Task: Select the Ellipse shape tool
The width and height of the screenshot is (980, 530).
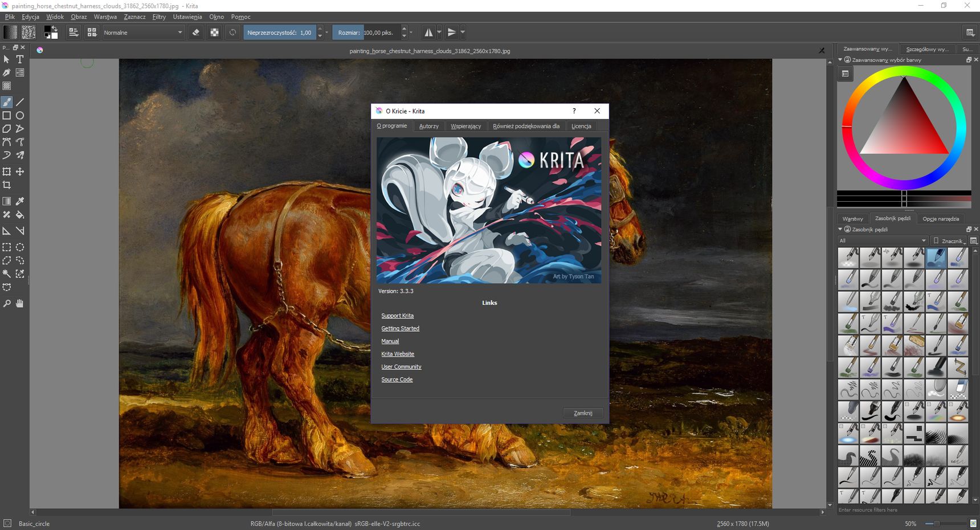Action: click(20, 116)
